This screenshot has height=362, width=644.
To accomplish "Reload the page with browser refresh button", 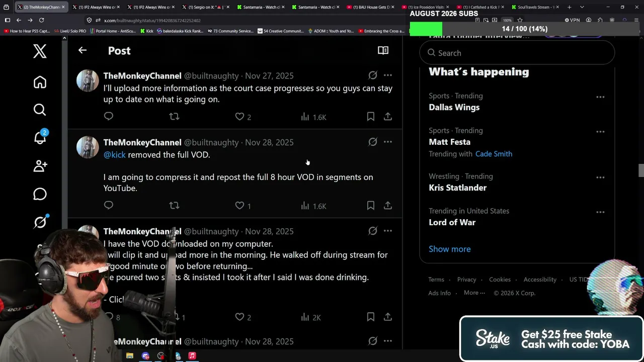I will (42, 20).
